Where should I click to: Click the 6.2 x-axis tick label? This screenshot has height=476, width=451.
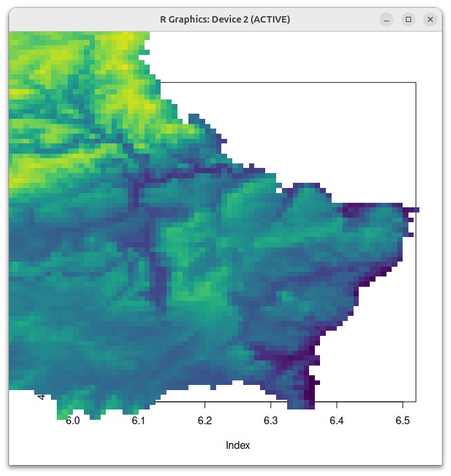[x=205, y=420]
